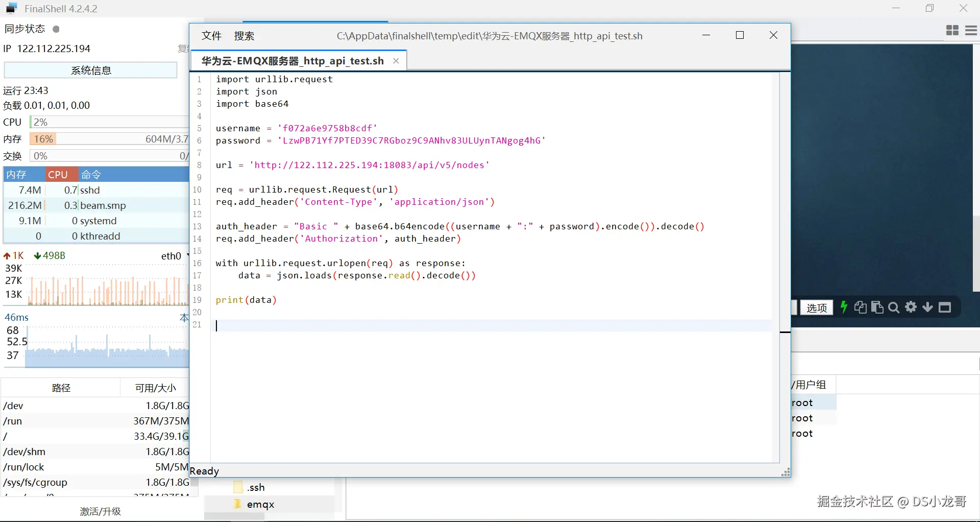Click the down-arrow icon in terminal toolbar

[x=928, y=307]
